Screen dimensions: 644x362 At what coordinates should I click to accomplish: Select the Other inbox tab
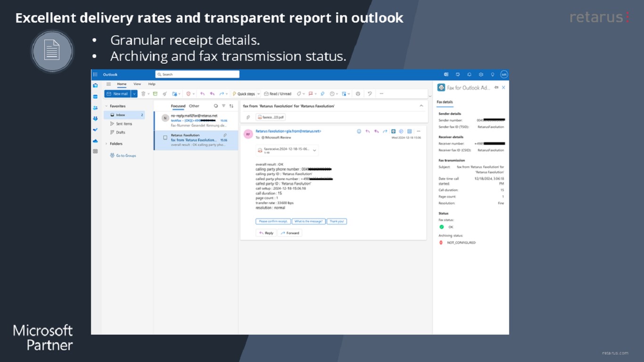pos(194,106)
